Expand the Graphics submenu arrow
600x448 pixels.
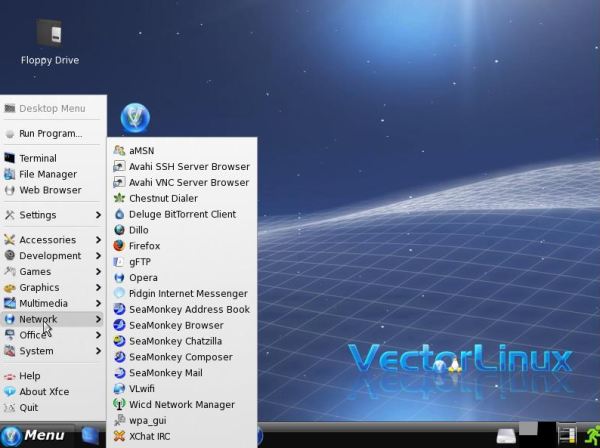[98, 287]
